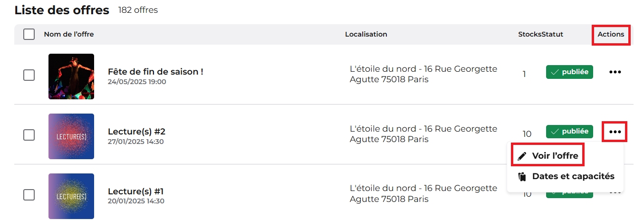Open the Fête de fin de saison ! offer title

point(155,72)
